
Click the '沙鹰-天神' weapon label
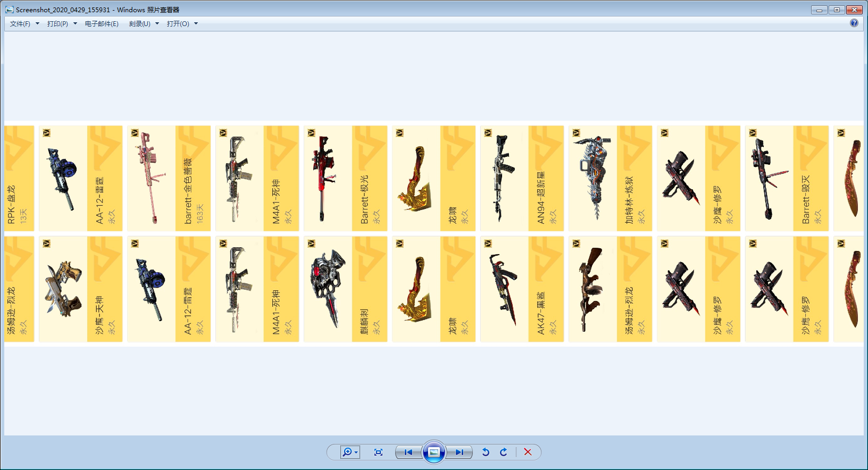(99, 315)
